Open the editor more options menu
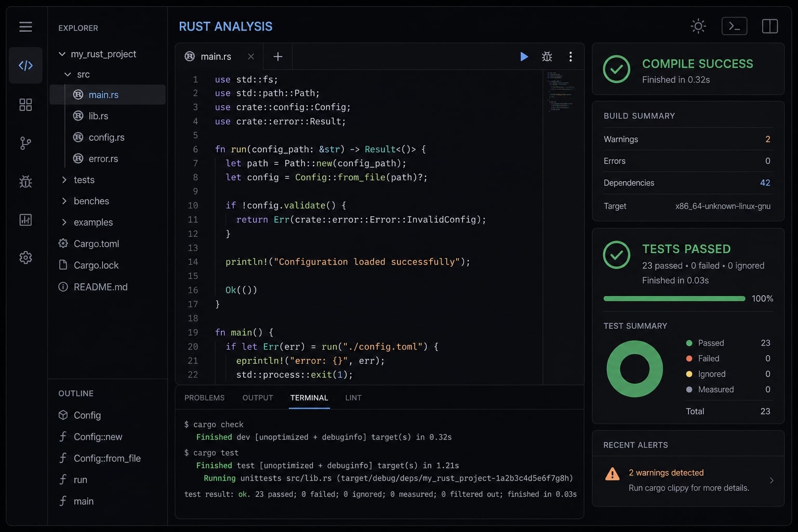 (570, 57)
